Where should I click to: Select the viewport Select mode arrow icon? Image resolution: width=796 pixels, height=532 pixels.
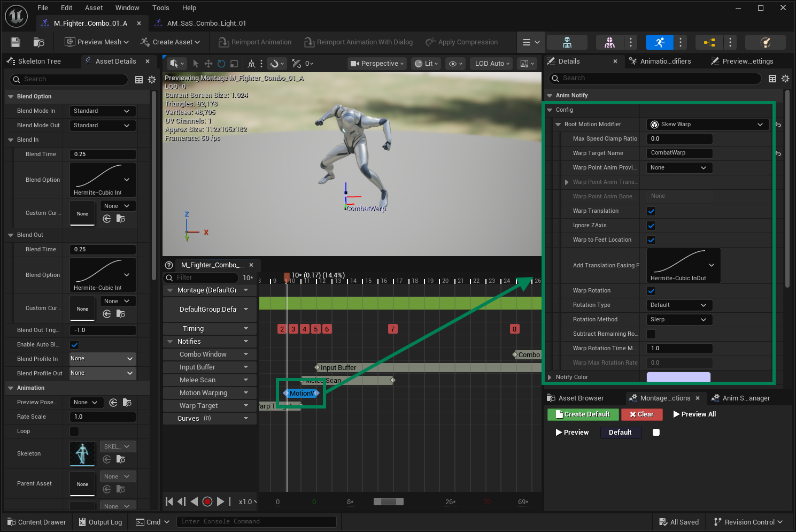coord(196,64)
